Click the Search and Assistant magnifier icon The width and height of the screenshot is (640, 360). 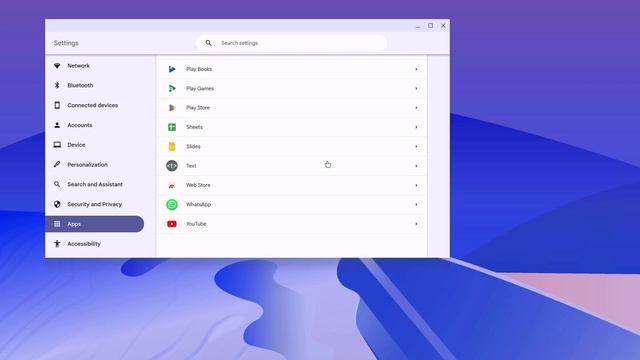57,184
